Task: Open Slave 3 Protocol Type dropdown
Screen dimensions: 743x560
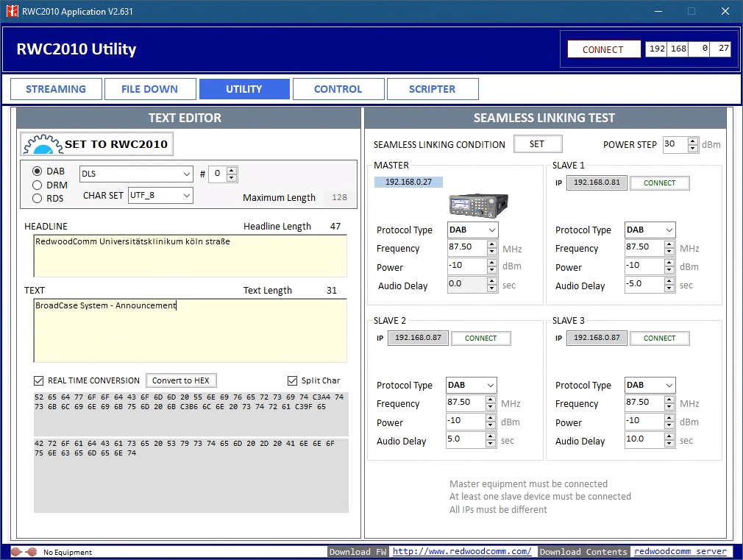Action: 650,385
